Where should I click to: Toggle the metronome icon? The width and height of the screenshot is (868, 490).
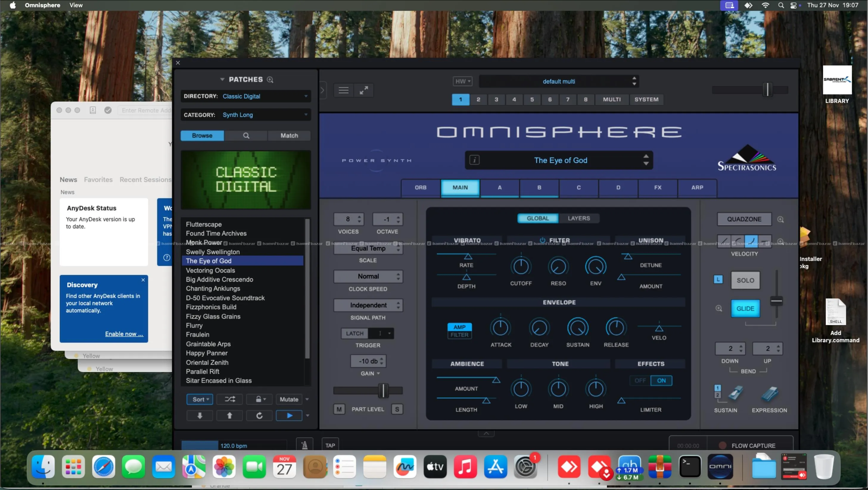pyautogui.click(x=305, y=445)
